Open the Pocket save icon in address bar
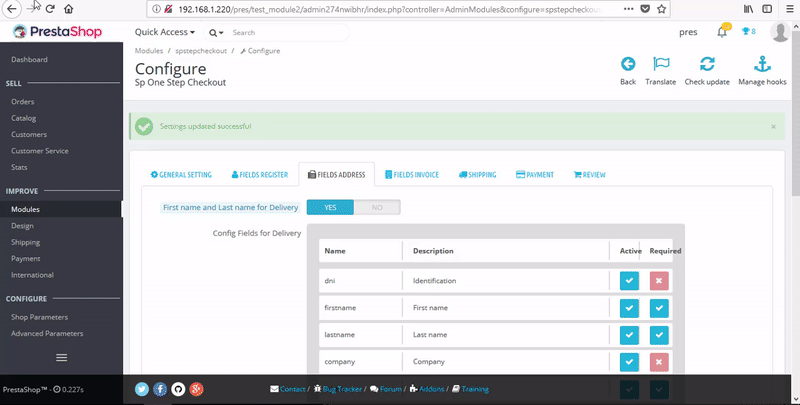Image resolution: width=800 pixels, height=405 pixels. click(645, 9)
